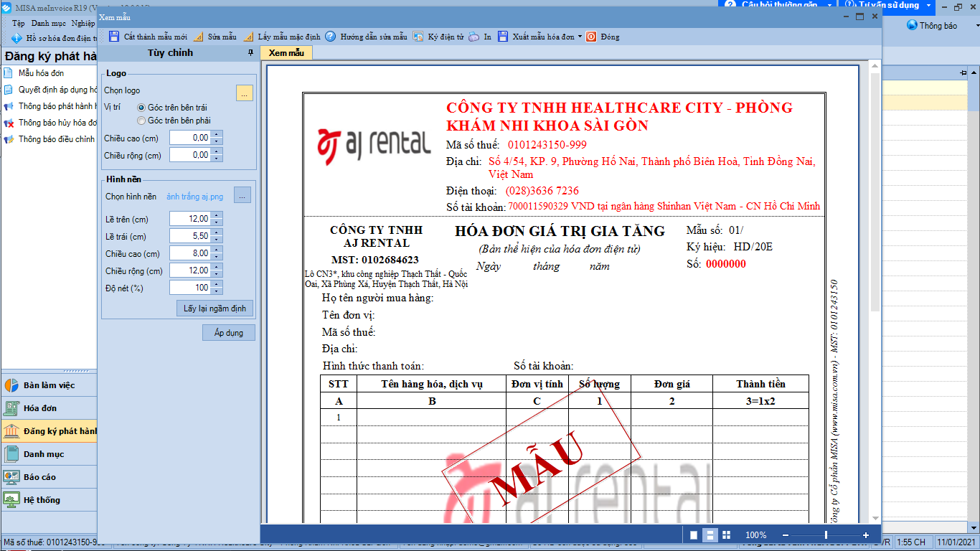Decrease logo Chiều rộng value with down arrow
The image size is (980, 551).
coord(217,159)
